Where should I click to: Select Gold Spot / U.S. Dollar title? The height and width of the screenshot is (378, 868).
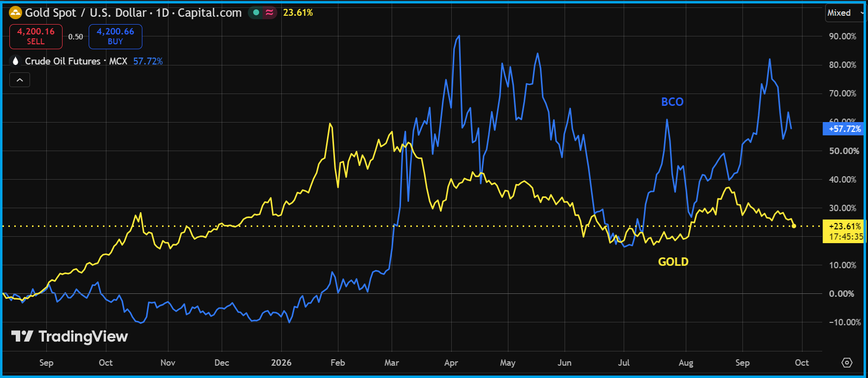tap(86, 13)
